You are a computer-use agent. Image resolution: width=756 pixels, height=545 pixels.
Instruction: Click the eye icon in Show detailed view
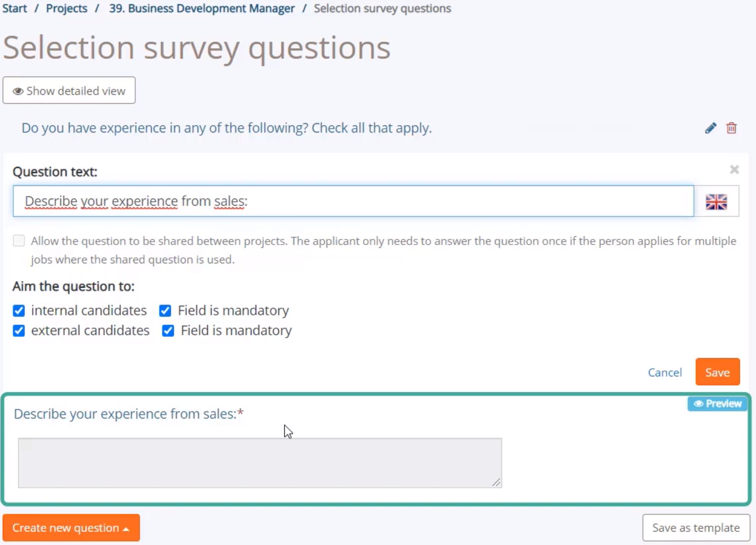[18, 91]
